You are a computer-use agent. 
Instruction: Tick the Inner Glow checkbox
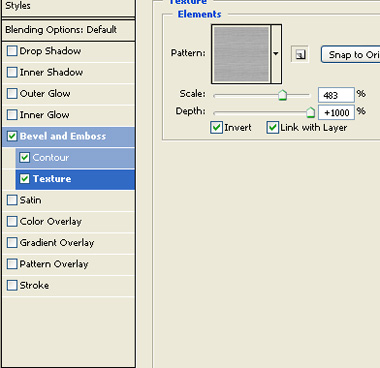point(12,115)
